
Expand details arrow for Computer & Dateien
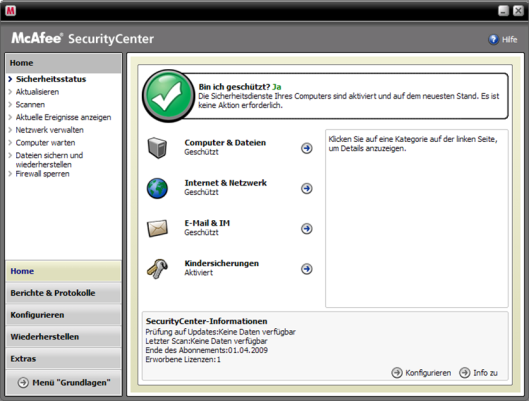tap(307, 148)
